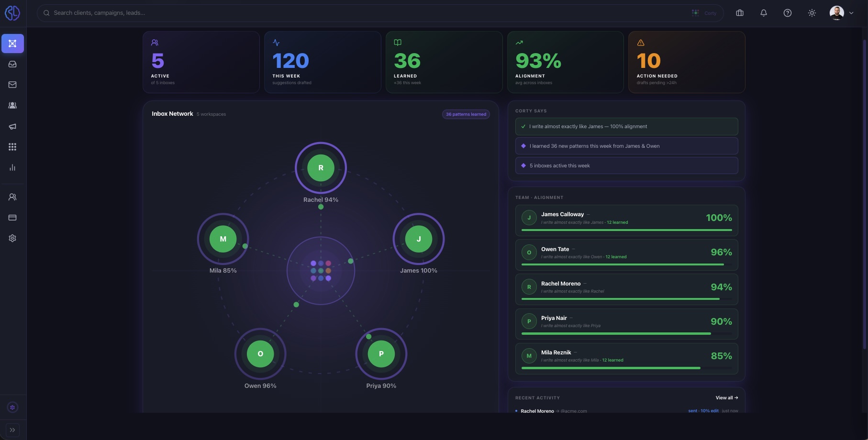Expand the sidebar with double chevron
Image resolution: width=868 pixels, height=440 pixels.
tap(12, 430)
